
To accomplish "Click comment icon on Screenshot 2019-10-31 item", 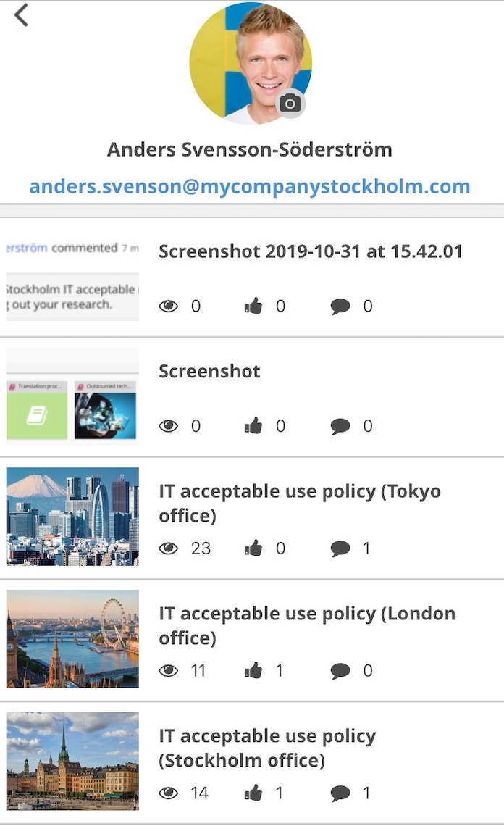I will pyautogui.click(x=340, y=306).
